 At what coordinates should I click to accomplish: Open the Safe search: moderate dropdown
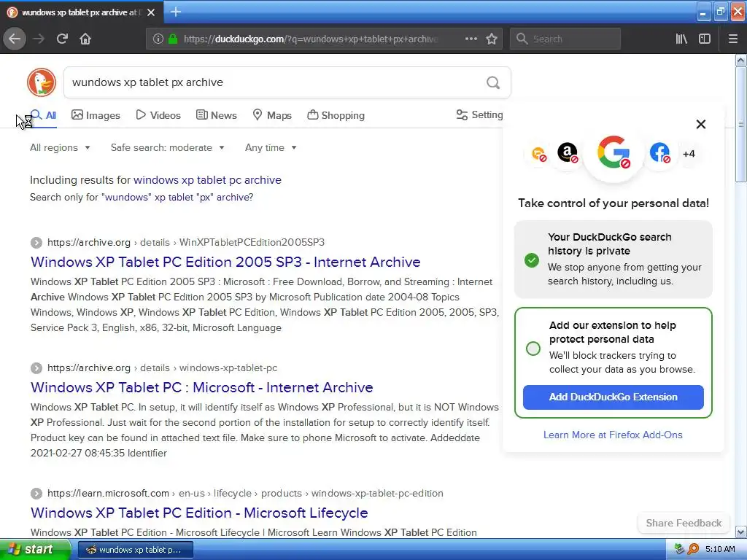[168, 147]
